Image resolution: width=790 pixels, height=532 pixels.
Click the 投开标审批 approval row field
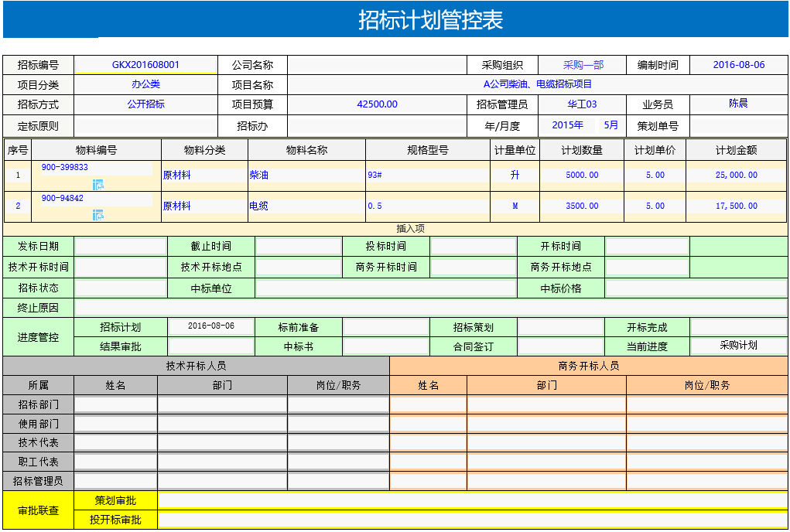[472, 520]
